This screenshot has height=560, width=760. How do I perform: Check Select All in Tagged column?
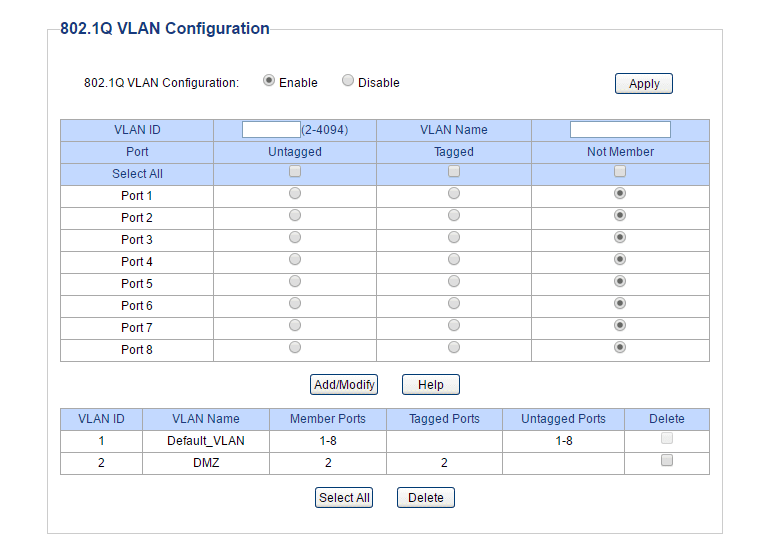pos(454,171)
